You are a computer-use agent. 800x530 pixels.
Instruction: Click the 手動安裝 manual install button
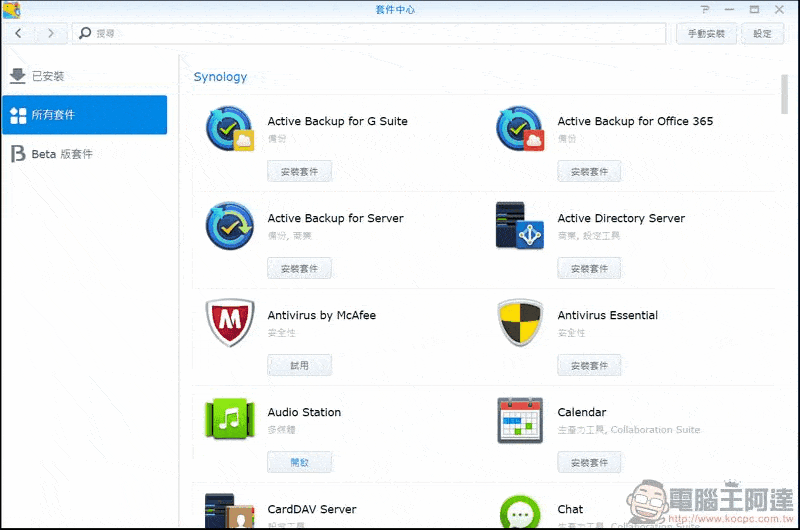tap(706, 34)
